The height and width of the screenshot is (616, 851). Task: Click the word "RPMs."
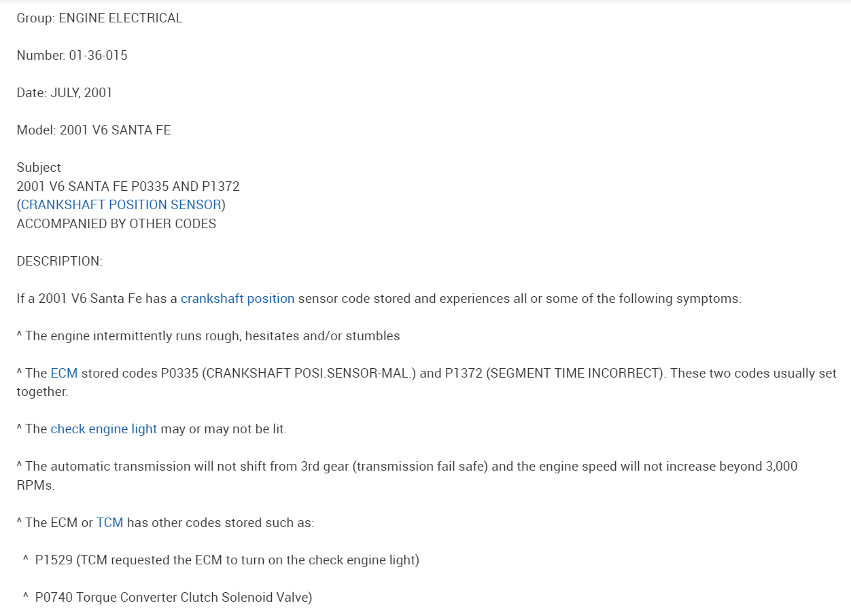(x=35, y=486)
